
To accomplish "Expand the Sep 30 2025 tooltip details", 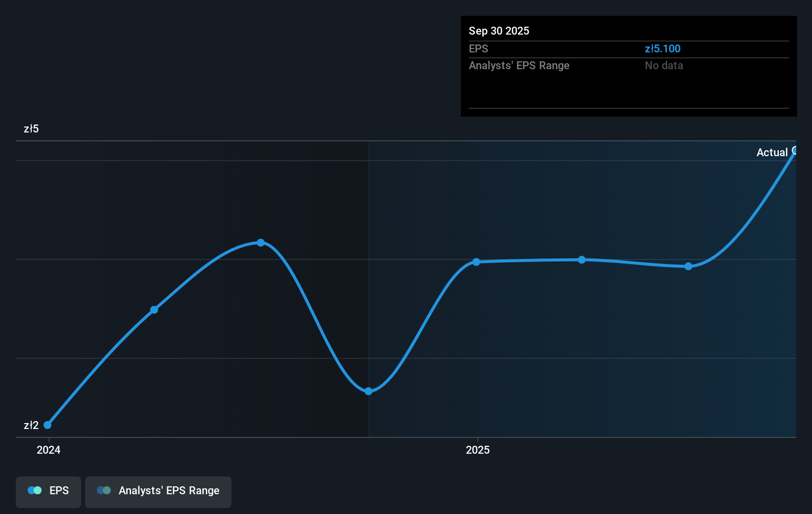I will pos(499,31).
